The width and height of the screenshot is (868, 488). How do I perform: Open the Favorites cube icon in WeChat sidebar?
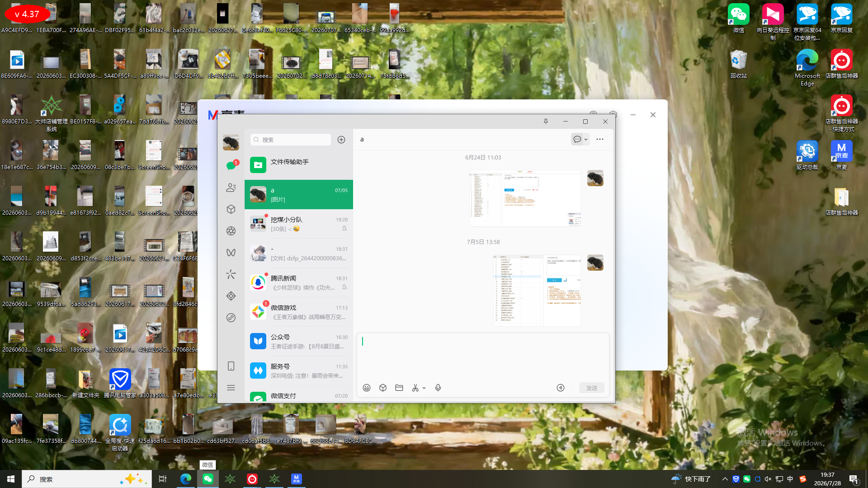pos(231,209)
